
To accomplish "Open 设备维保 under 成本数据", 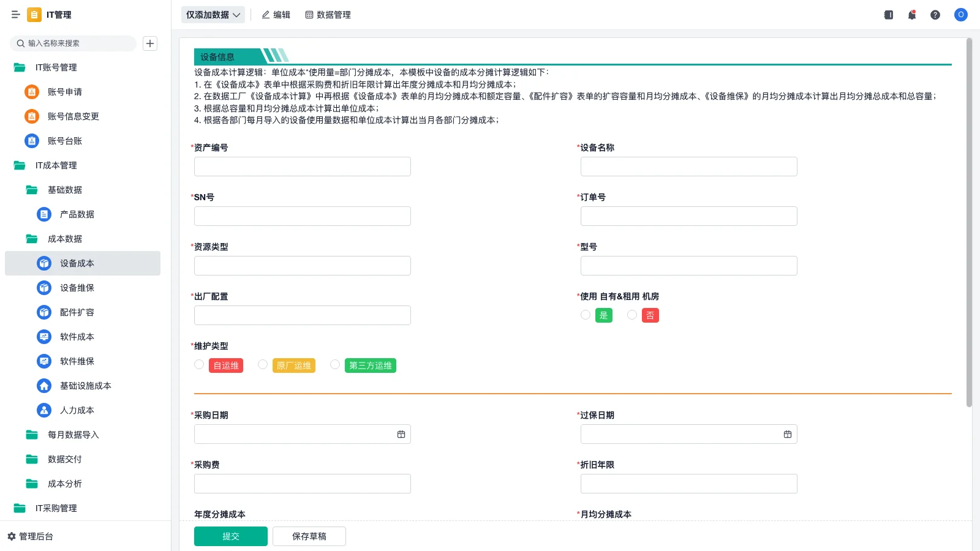I will pyautogui.click(x=77, y=288).
